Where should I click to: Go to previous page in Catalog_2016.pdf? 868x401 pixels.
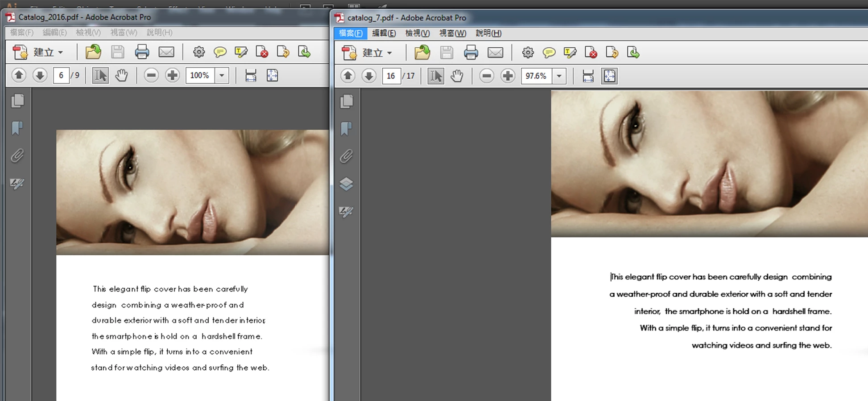(19, 75)
